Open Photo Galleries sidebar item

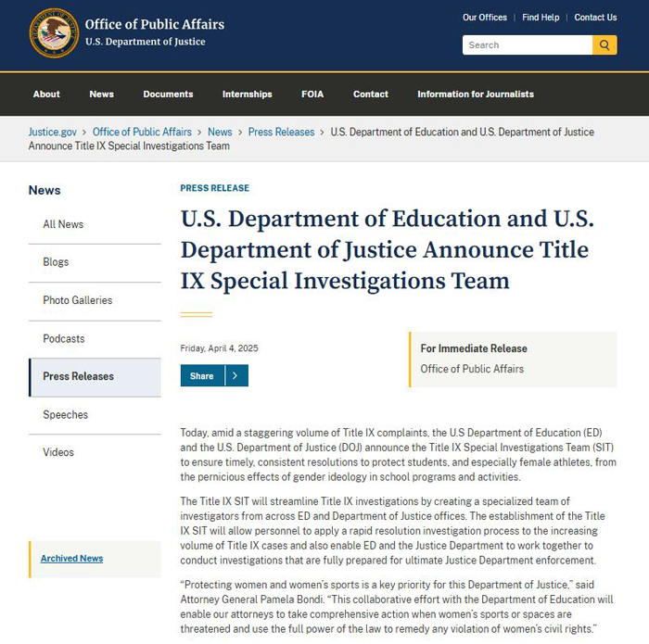(95, 300)
